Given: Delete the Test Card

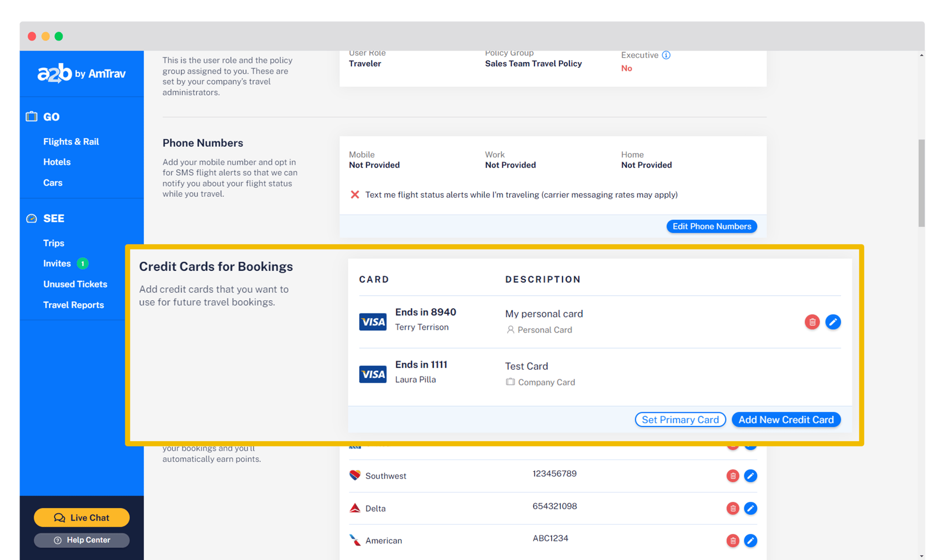Looking at the screenshot, I should click(x=812, y=373).
